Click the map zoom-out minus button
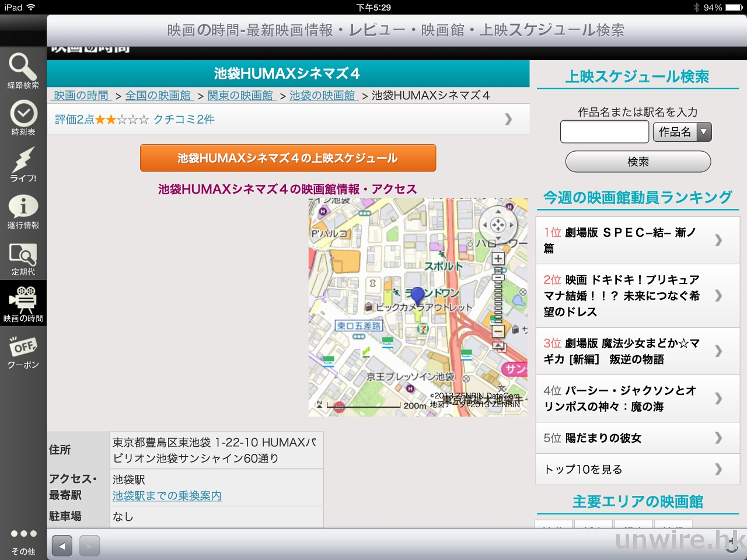This screenshot has width=747, height=560. click(x=498, y=331)
